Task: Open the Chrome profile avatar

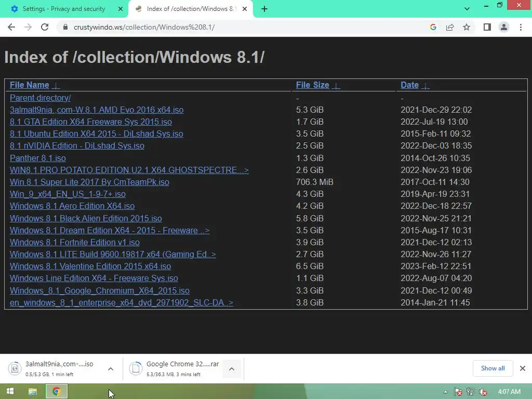Action: (504, 27)
